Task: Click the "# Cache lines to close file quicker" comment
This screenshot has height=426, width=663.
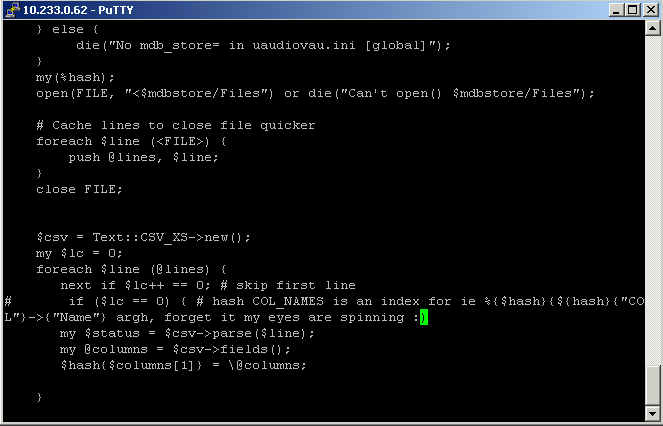Action: click(x=175, y=125)
